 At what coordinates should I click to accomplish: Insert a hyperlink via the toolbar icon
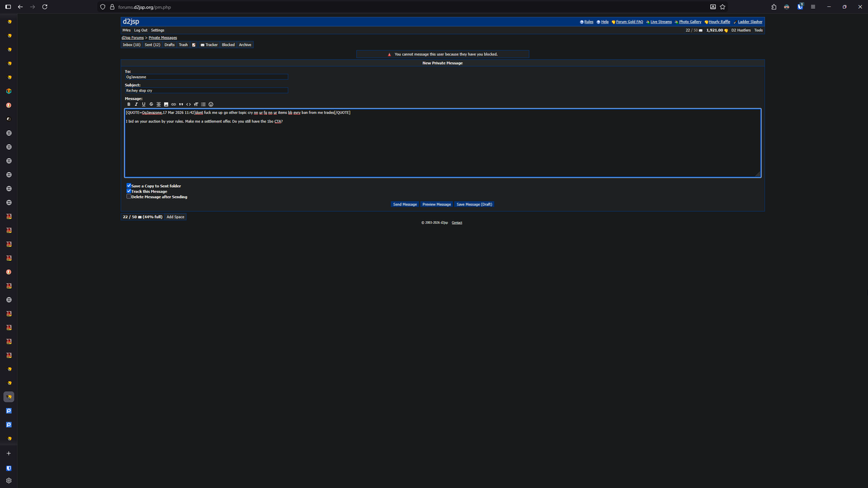coord(174,104)
